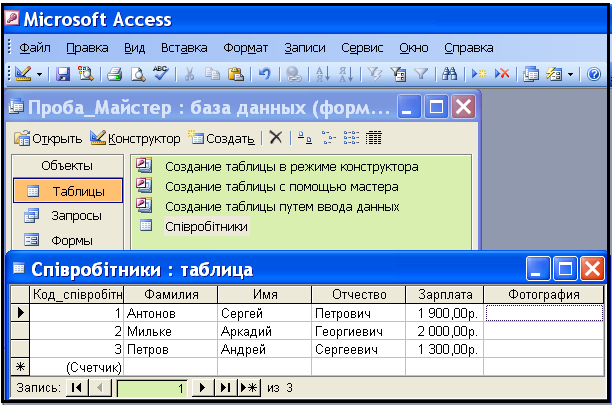Open the Окно menu
The image size is (612, 405).
pyautogui.click(x=414, y=48)
